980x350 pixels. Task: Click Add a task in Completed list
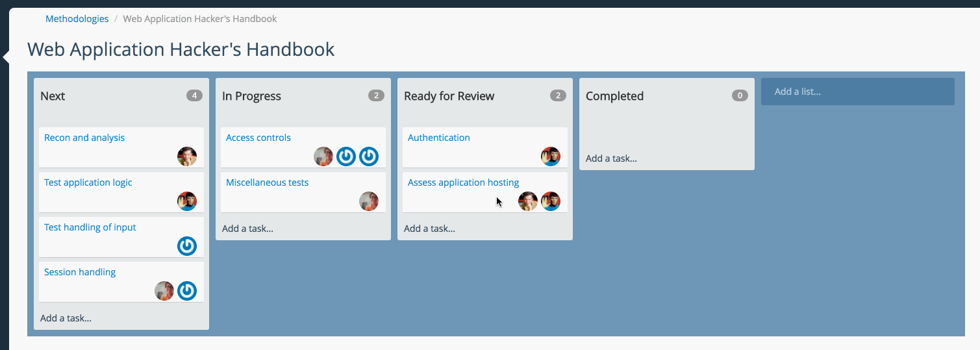611,158
